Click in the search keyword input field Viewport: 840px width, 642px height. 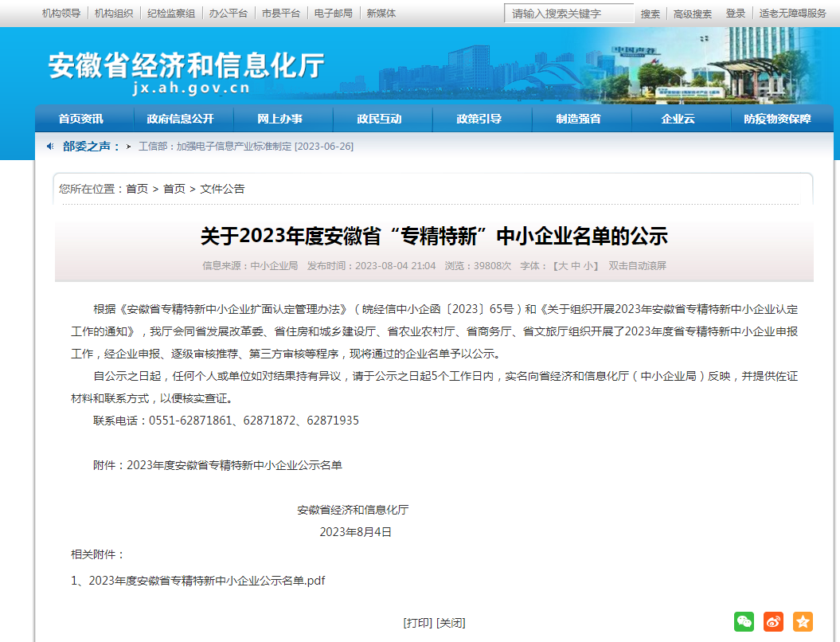(568, 14)
